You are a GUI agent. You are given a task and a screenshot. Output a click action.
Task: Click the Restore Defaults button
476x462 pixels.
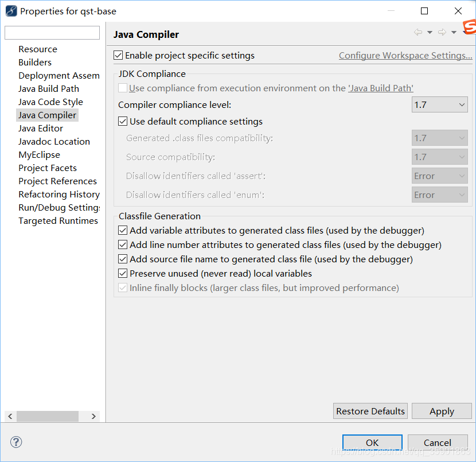point(370,411)
